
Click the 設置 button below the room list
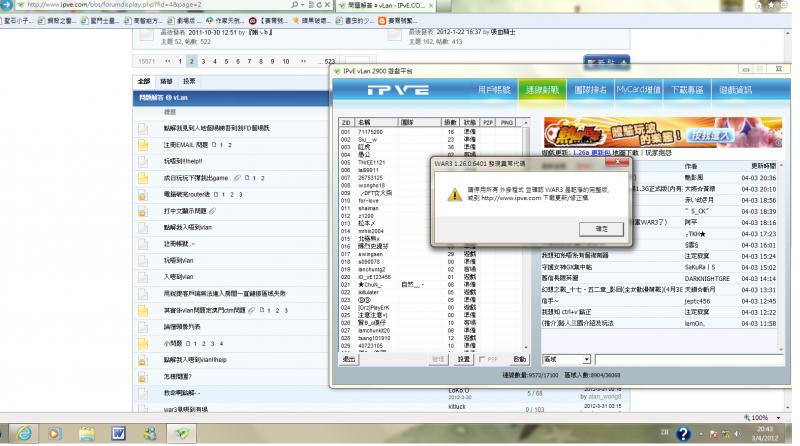click(x=463, y=359)
